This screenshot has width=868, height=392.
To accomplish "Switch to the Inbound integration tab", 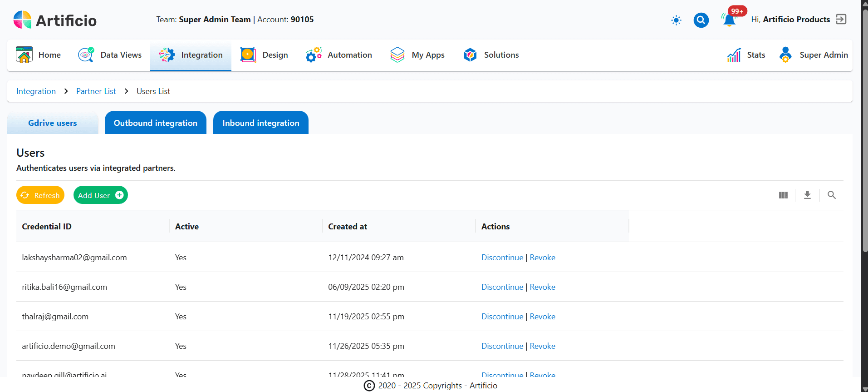I will 261,123.
